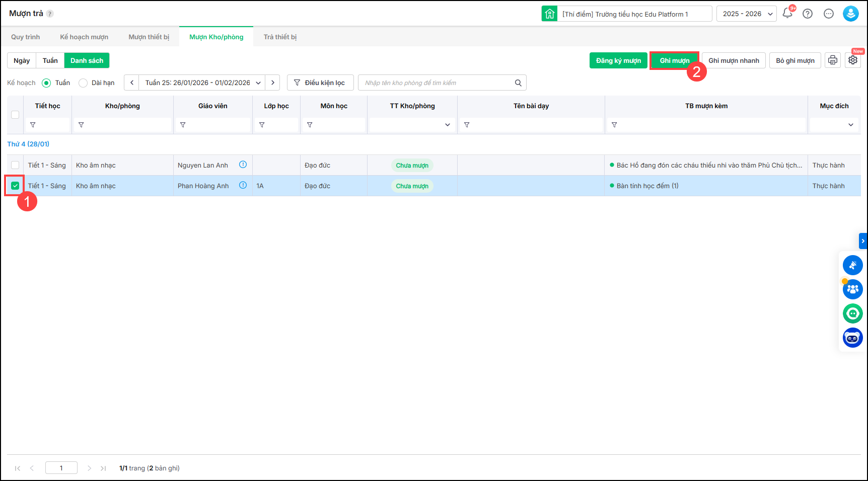This screenshot has width=868, height=481.
Task: Click the search magnifier icon
Action: 518,83
